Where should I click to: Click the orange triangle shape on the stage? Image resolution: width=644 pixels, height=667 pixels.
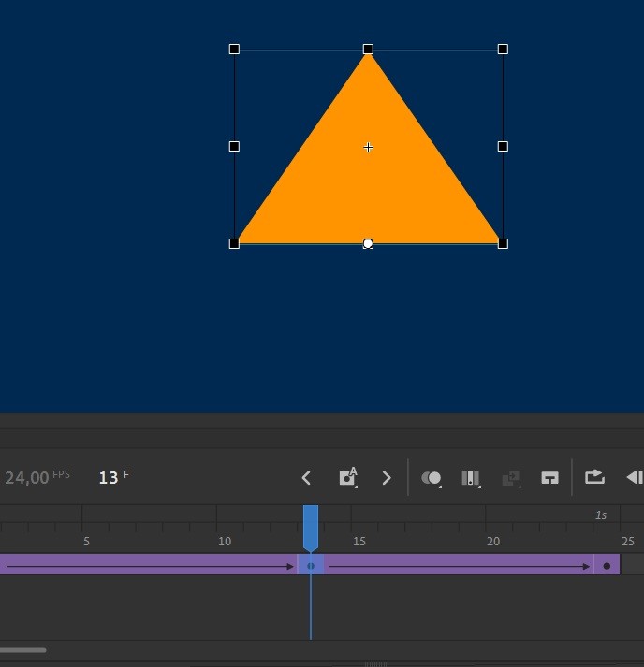pyautogui.click(x=369, y=179)
